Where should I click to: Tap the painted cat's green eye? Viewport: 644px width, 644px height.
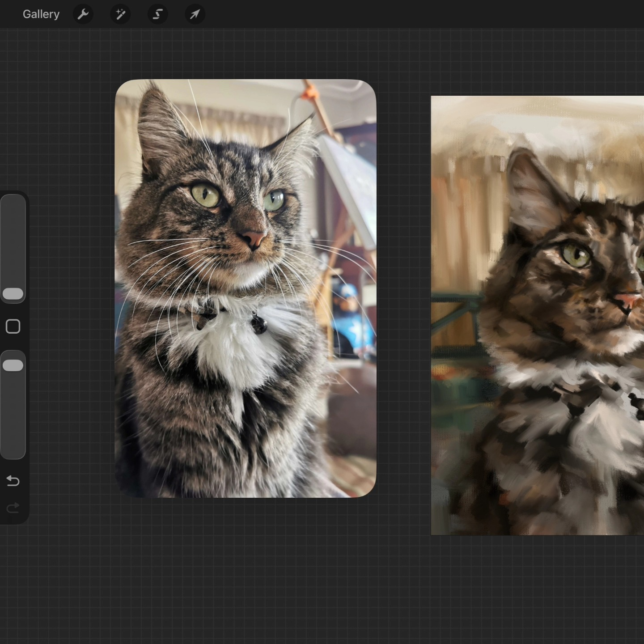pos(576,256)
